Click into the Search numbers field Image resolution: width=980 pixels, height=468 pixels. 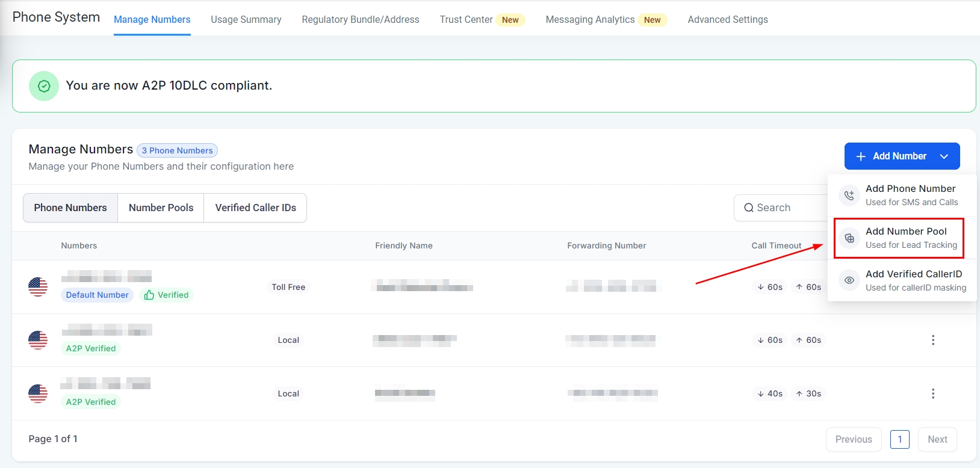783,208
